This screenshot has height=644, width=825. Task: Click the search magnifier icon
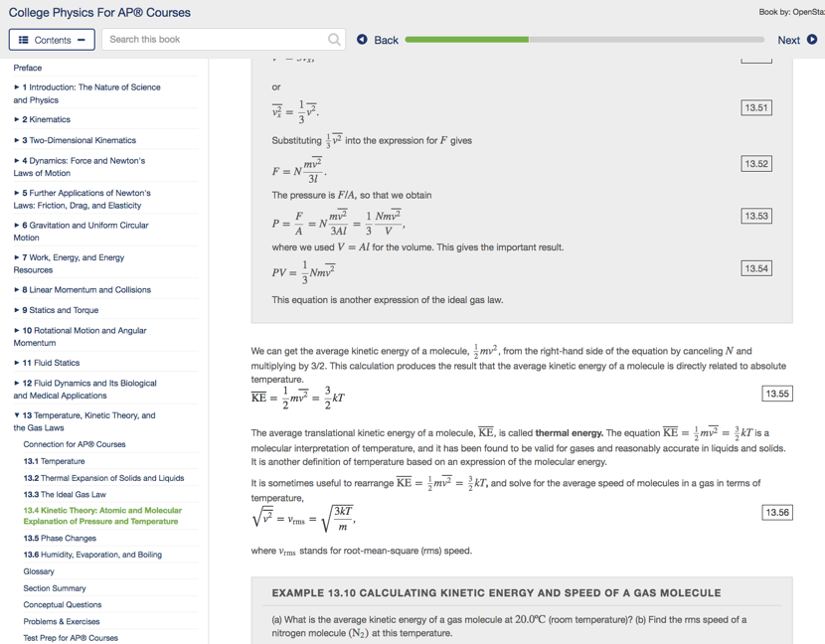click(x=337, y=40)
